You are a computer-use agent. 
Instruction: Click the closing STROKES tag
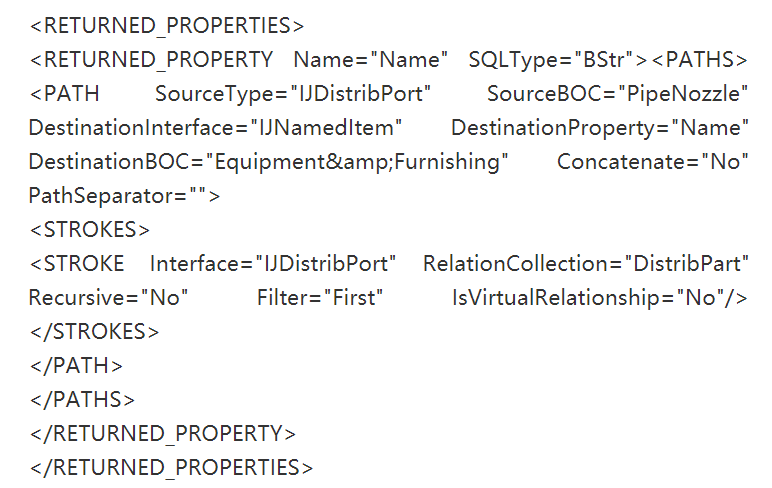tap(95, 331)
